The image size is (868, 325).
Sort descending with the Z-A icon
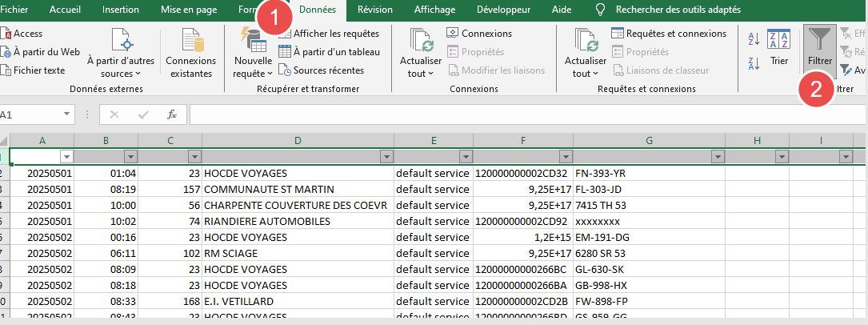[754, 63]
